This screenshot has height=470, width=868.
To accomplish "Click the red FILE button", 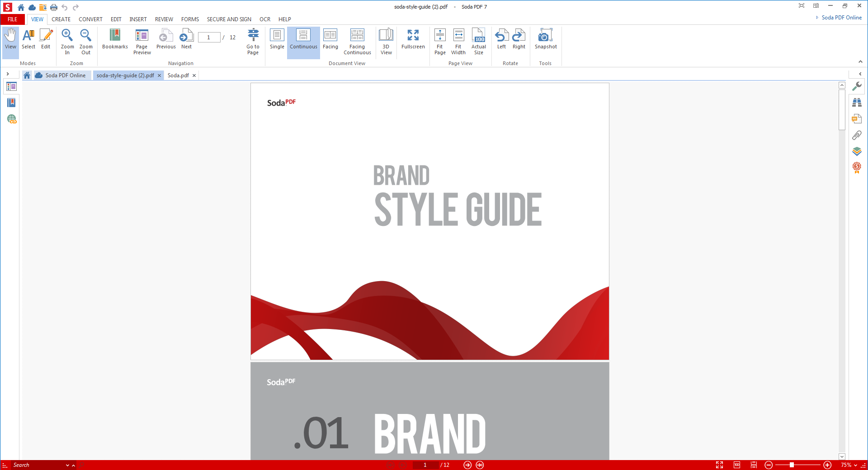I will tap(13, 19).
